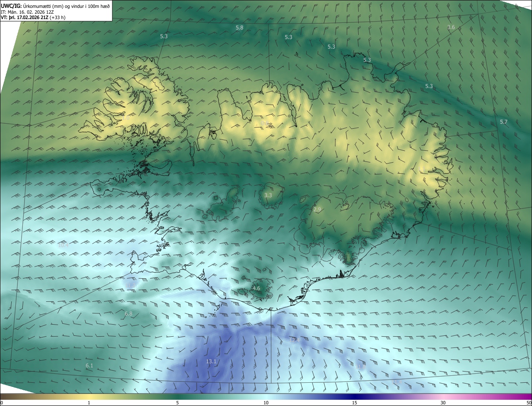Click the 'VT: Þri. 17.02.2026 21Z (+33 h)' line
Screen dimensions: 532x406
tap(33, 17)
